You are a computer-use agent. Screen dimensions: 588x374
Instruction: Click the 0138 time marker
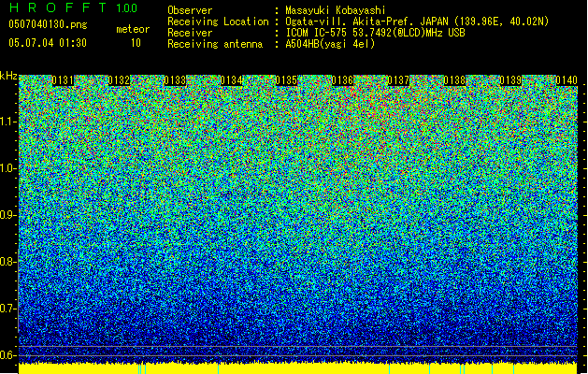coord(455,80)
